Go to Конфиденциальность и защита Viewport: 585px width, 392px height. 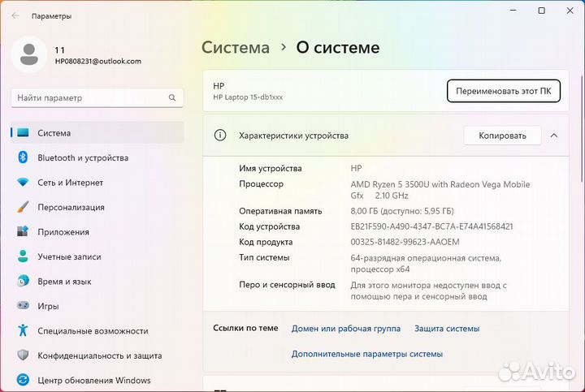click(97, 355)
